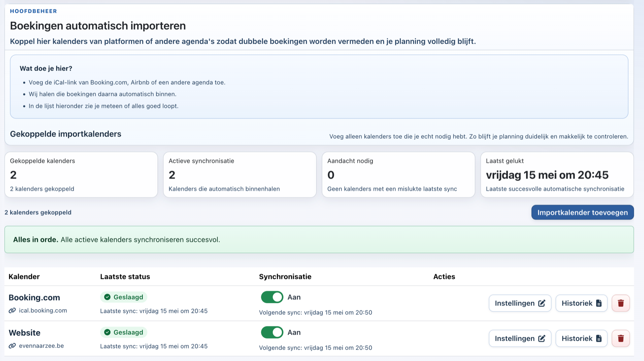Click the link icon beside ical.booking.com

click(x=12, y=310)
